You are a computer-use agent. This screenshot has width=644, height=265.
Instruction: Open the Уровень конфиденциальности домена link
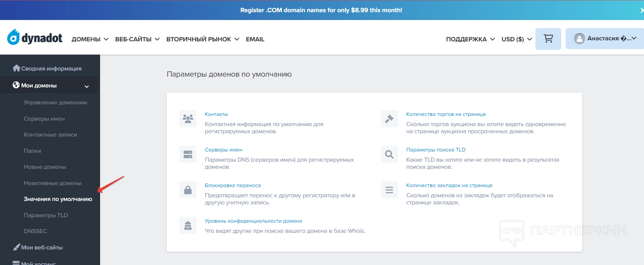click(253, 221)
